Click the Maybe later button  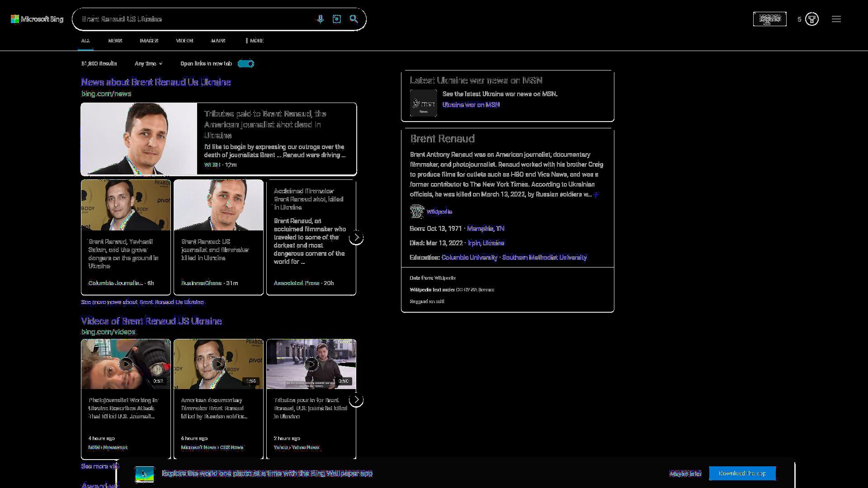[x=685, y=474]
